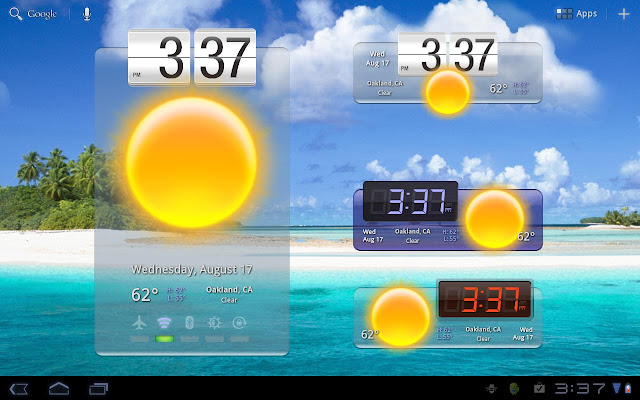Go to the Home screen via the nav bar
640x400 pixels.
(59, 389)
